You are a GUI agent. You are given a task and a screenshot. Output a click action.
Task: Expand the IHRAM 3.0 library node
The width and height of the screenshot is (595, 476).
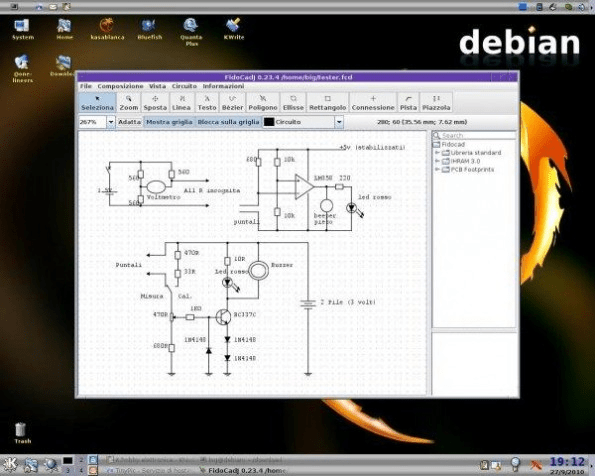click(x=437, y=161)
